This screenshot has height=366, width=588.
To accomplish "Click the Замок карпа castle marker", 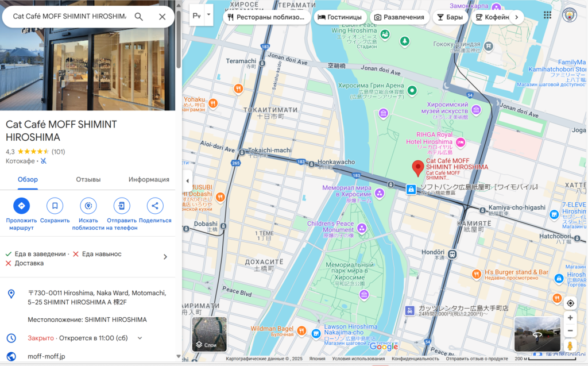I will tap(497, 7).
